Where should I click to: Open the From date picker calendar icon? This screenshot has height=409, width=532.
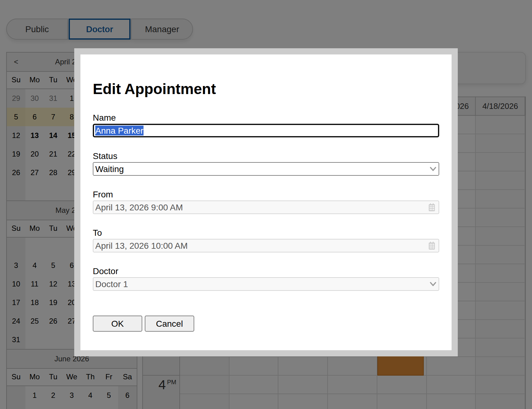point(432,207)
